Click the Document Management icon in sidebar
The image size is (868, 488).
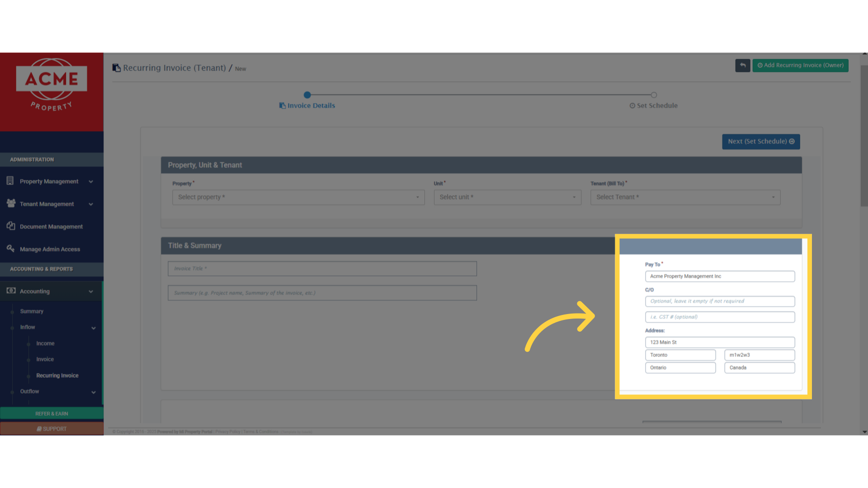11,226
